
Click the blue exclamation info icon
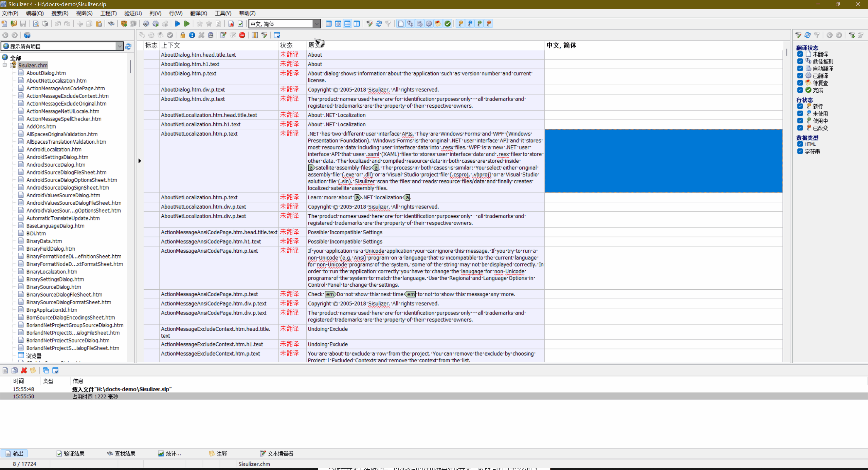pos(192,35)
